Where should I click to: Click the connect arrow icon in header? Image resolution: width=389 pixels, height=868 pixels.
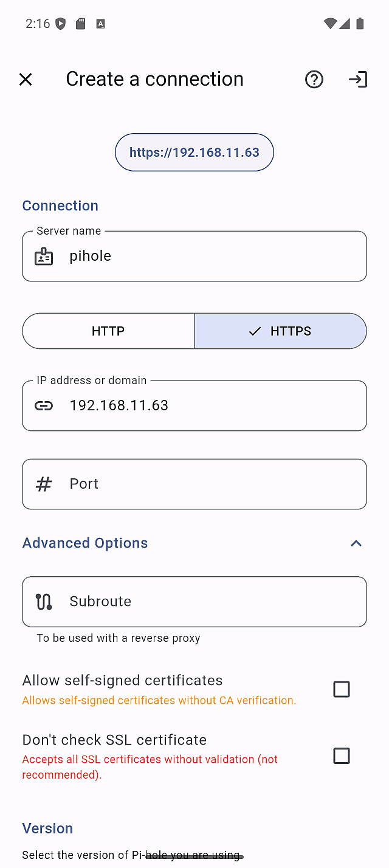pos(358,80)
